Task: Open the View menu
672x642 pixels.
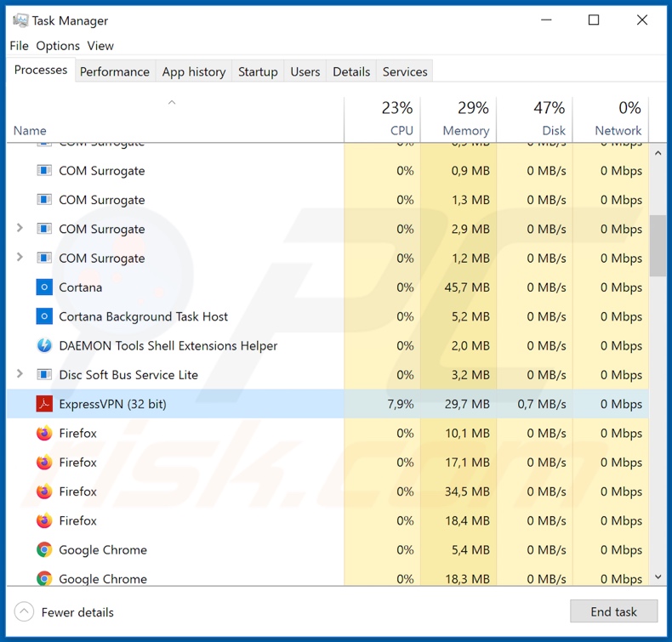Action: tap(100, 46)
